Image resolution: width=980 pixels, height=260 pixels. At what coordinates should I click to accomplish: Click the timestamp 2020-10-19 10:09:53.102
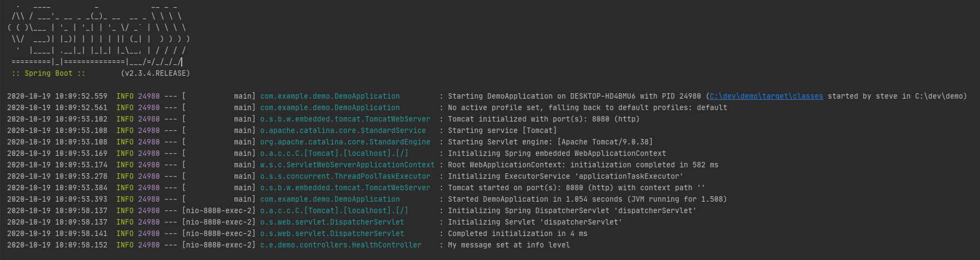click(57, 119)
